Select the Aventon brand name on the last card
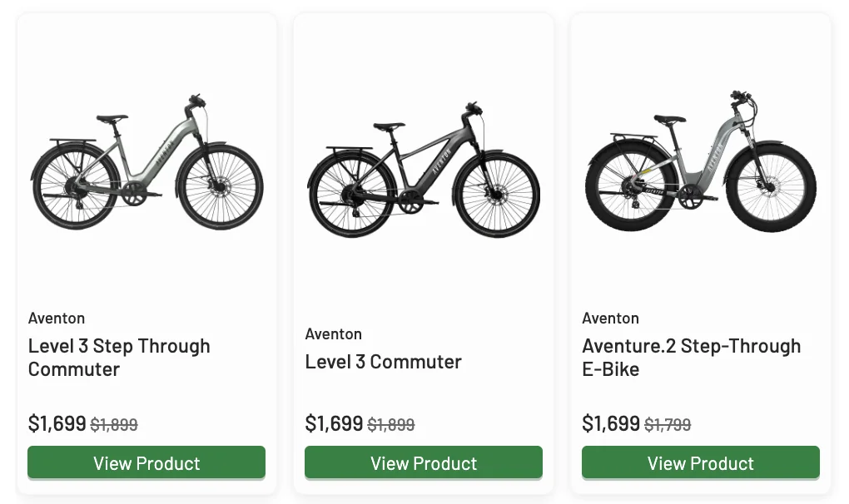The height and width of the screenshot is (504, 849). tap(610, 318)
